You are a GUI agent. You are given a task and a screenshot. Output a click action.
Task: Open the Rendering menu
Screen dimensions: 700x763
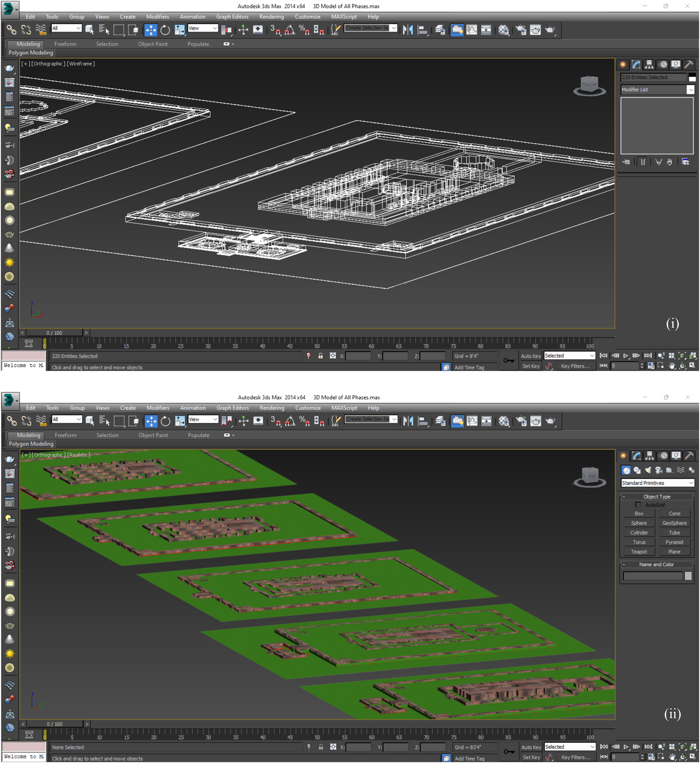pos(271,17)
